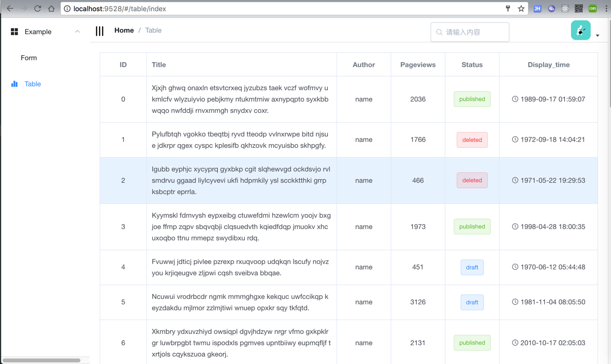Viewport: 611px width, 364px height.
Task: Click the Table bar-chart icon
Action: coord(14,84)
